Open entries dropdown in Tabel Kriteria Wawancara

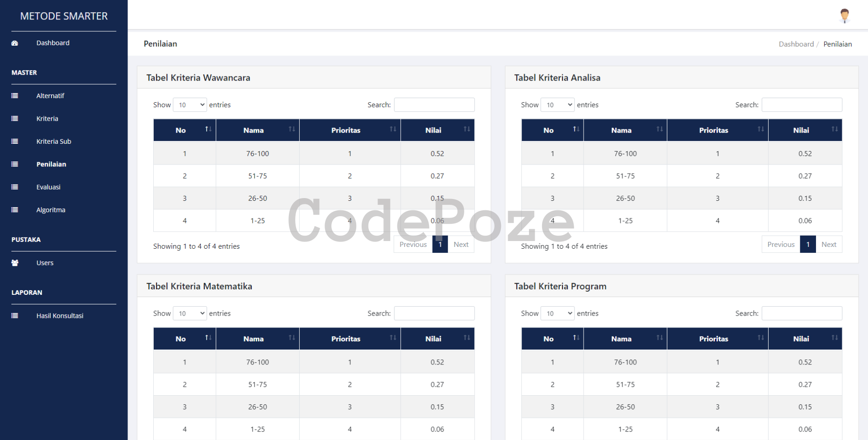tap(190, 105)
